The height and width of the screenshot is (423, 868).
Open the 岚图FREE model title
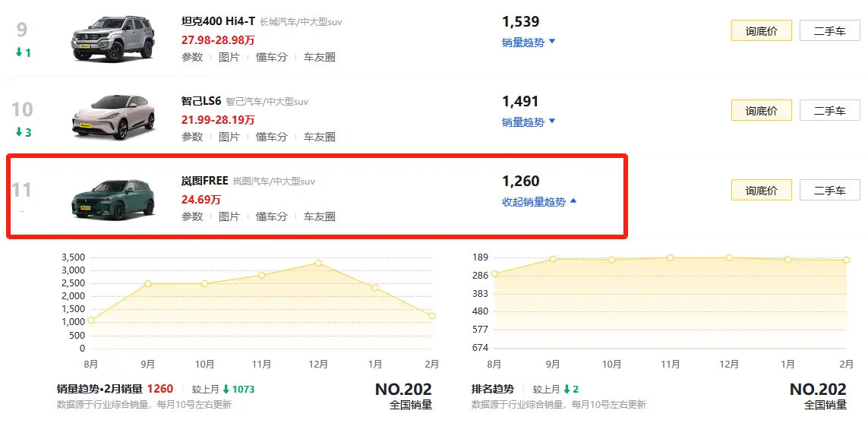click(x=205, y=181)
